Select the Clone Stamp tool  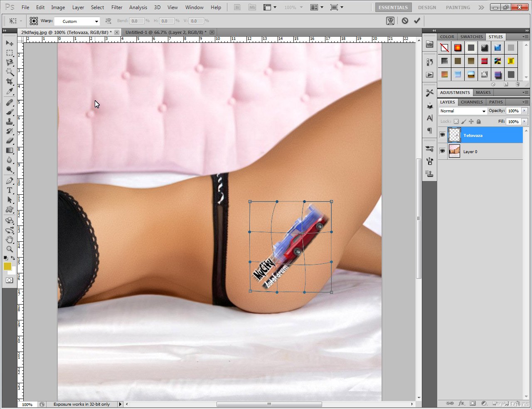(10, 121)
